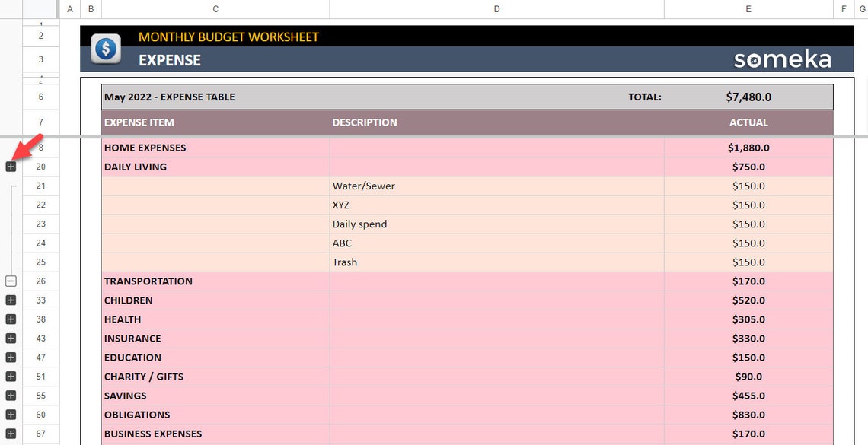
Task: Select row 22 header
Action: tap(41, 205)
